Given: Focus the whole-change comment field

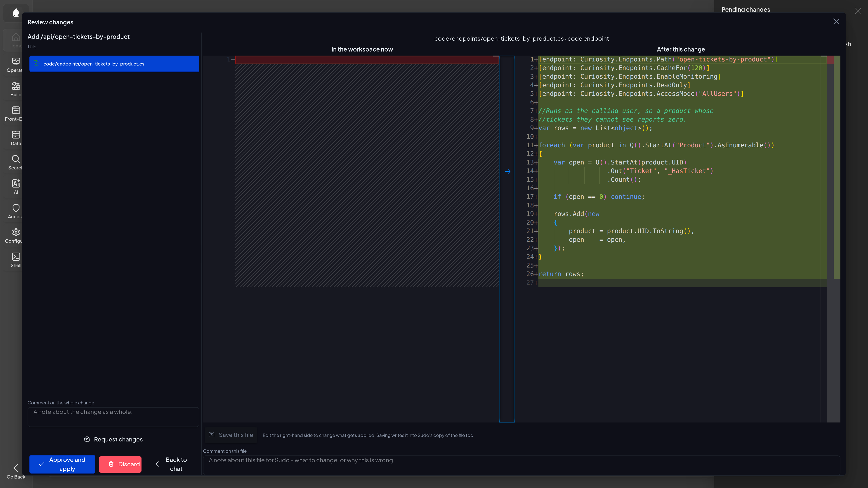Looking at the screenshot, I should 113,417.
